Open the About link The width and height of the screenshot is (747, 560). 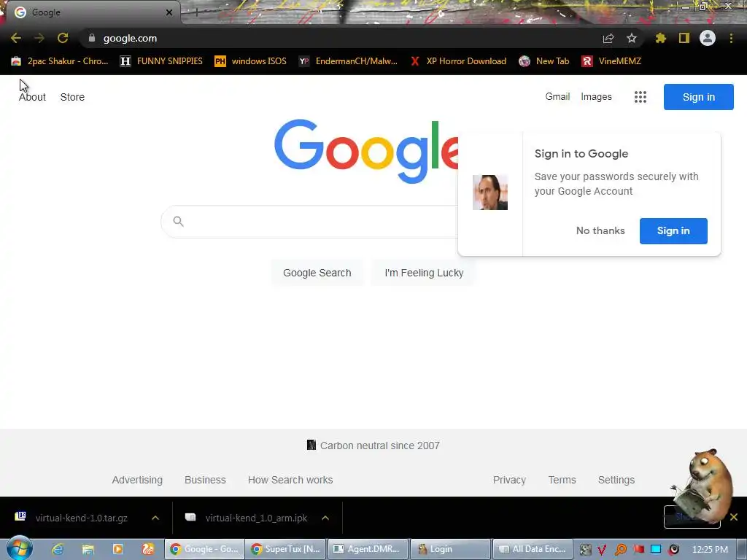32,97
